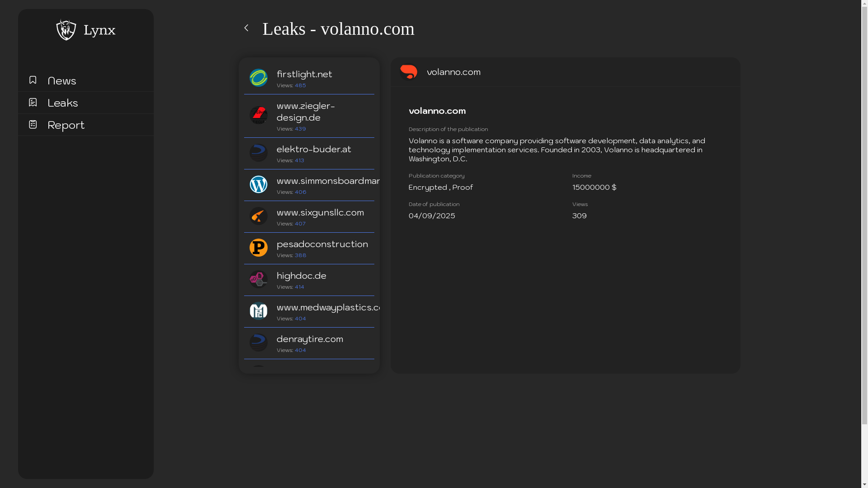This screenshot has width=868, height=488.
Task: Select the www.sixgunsllc.com leak
Action: click(x=320, y=212)
